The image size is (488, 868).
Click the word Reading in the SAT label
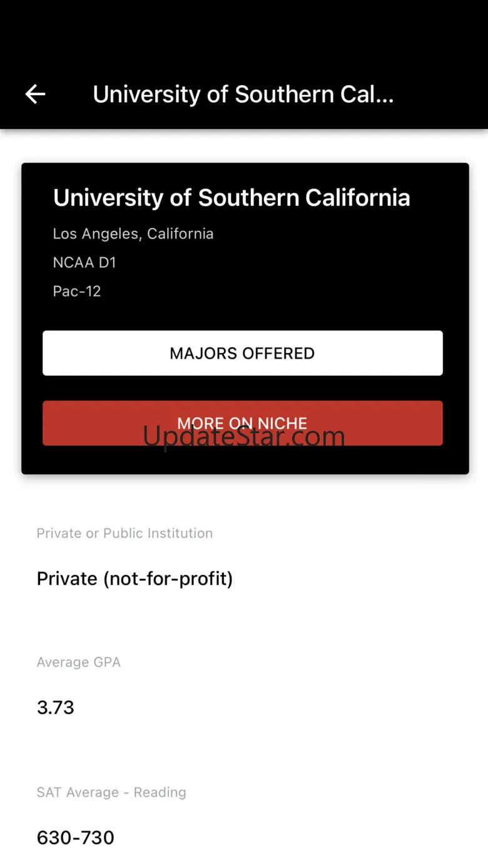160,792
